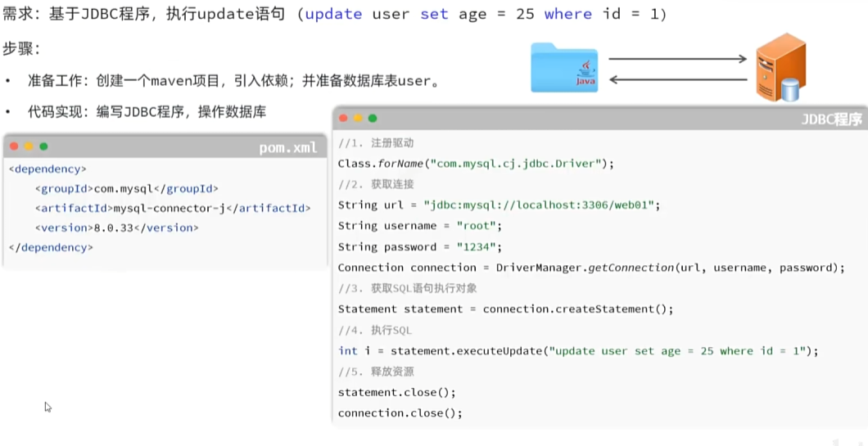Click the green dot on pom.xml window
Screen dimensions: 868x446
[x=43, y=146]
